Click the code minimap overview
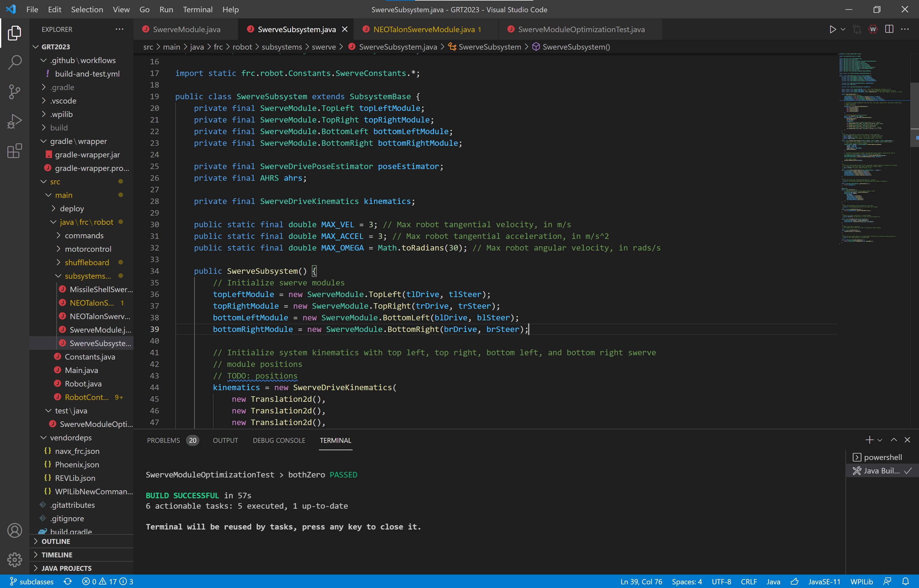 [x=874, y=149]
